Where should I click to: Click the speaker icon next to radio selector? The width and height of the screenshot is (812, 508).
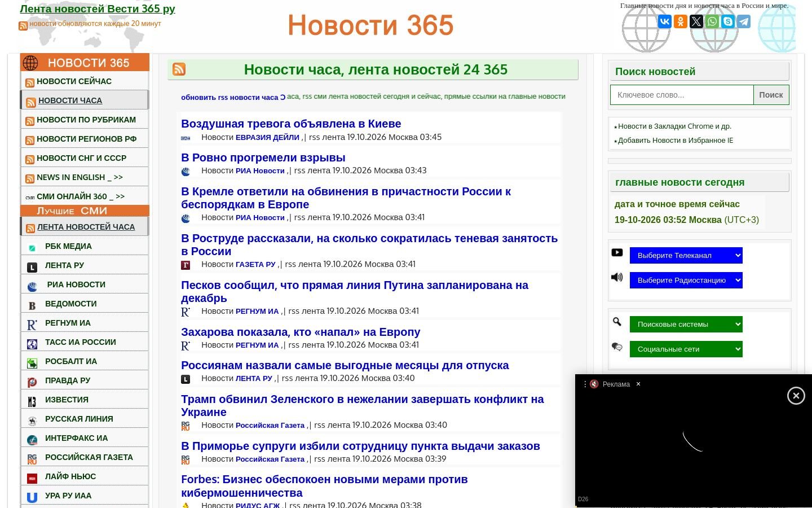point(617,277)
